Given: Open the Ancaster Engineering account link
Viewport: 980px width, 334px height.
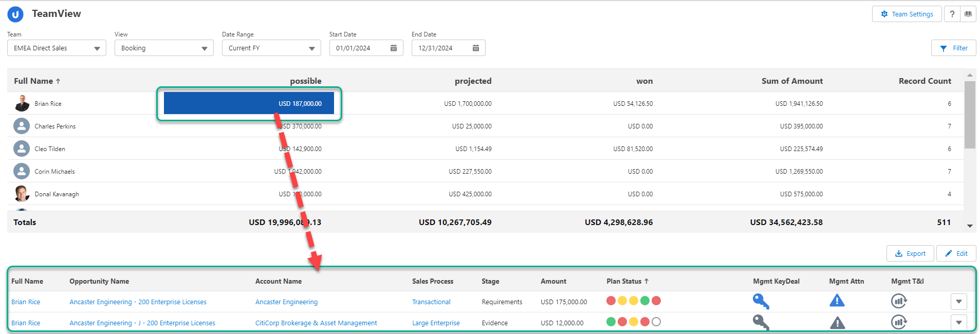Looking at the screenshot, I should pyautogui.click(x=286, y=302).
